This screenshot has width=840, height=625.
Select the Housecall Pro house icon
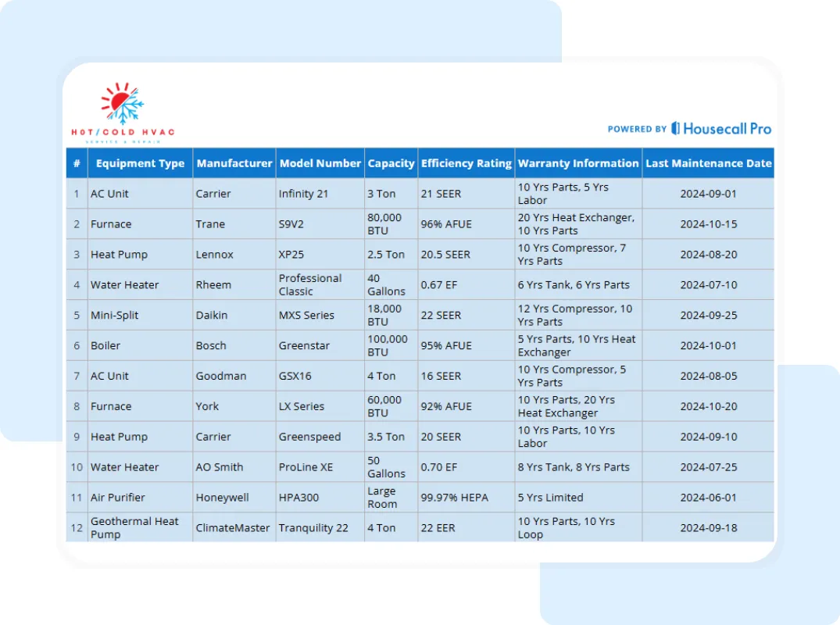pos(673,129)
